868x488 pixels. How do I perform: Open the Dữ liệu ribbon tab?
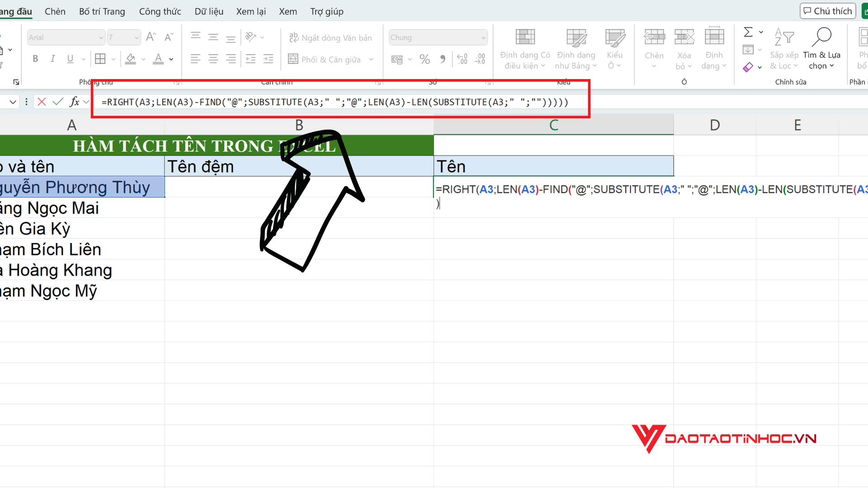(x=209, y=11)
